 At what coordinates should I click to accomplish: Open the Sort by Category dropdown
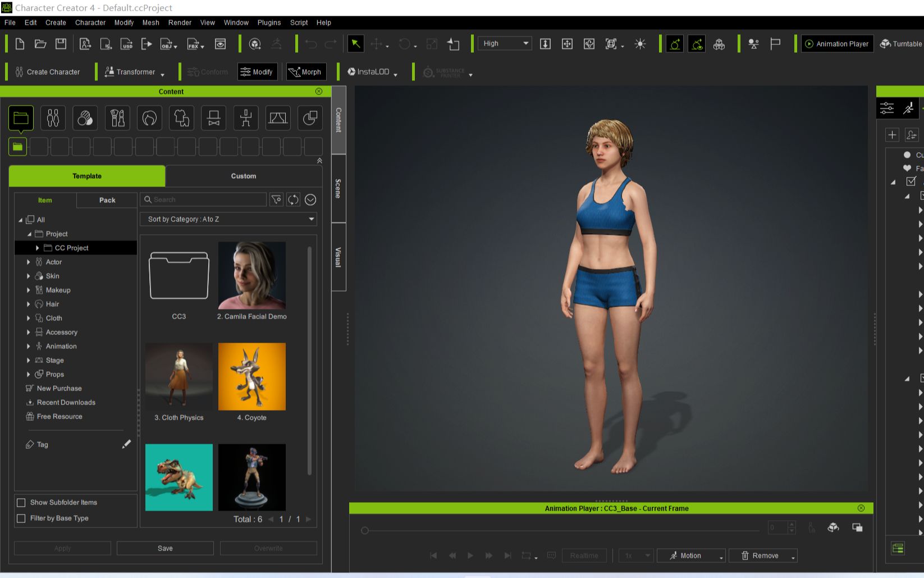click(228, 219)
